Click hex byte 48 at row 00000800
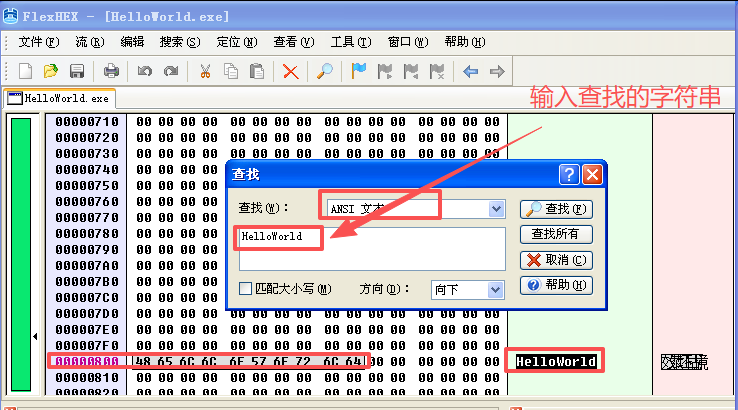Image resolution: width=738 pixels, height=410 pixels. (x=144, y=362)
